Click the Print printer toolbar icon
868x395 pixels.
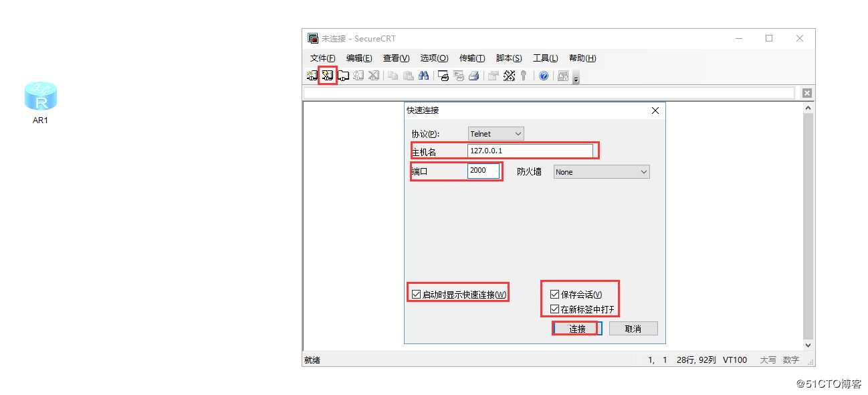[x=473, y=76]
